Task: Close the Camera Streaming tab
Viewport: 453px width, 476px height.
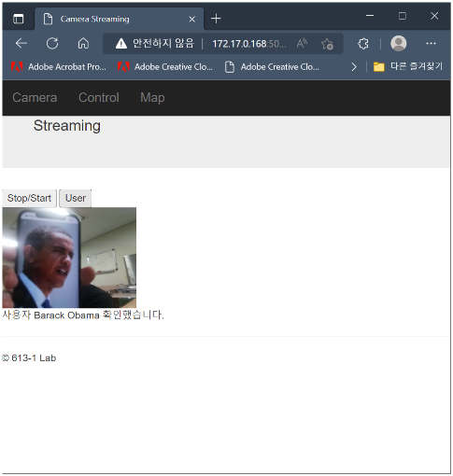Action: 192,20
